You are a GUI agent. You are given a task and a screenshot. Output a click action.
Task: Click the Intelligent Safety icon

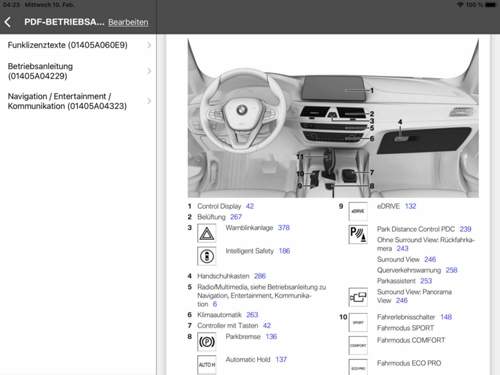coord(207,256)
